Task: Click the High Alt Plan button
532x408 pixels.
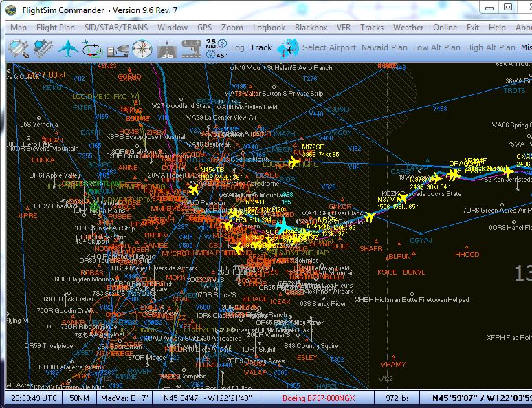Action: pyautogui.click(x=490, y=47)
